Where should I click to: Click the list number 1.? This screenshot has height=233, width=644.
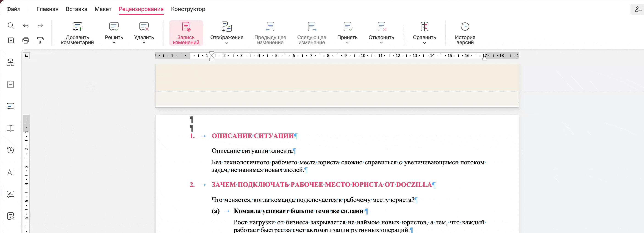click(x=192, y=136)
